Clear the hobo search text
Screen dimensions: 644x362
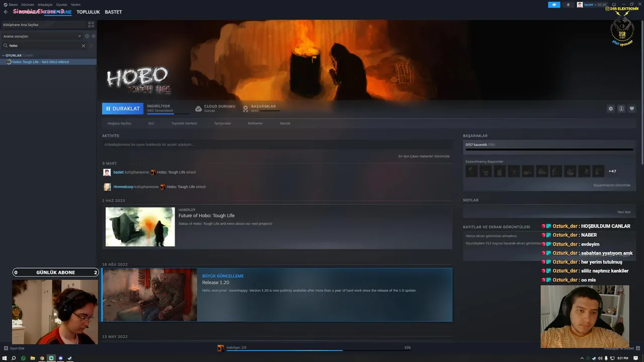(x=84, y=46)
